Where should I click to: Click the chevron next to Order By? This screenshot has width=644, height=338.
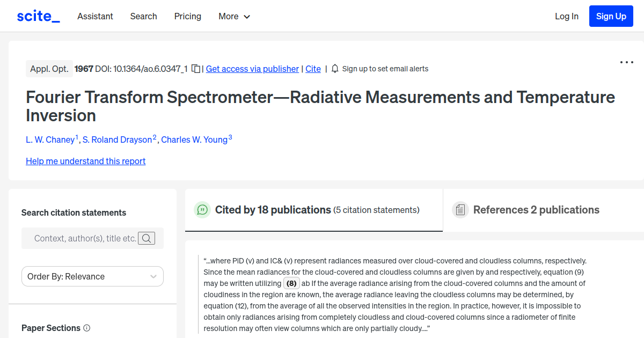pos(154,276)
